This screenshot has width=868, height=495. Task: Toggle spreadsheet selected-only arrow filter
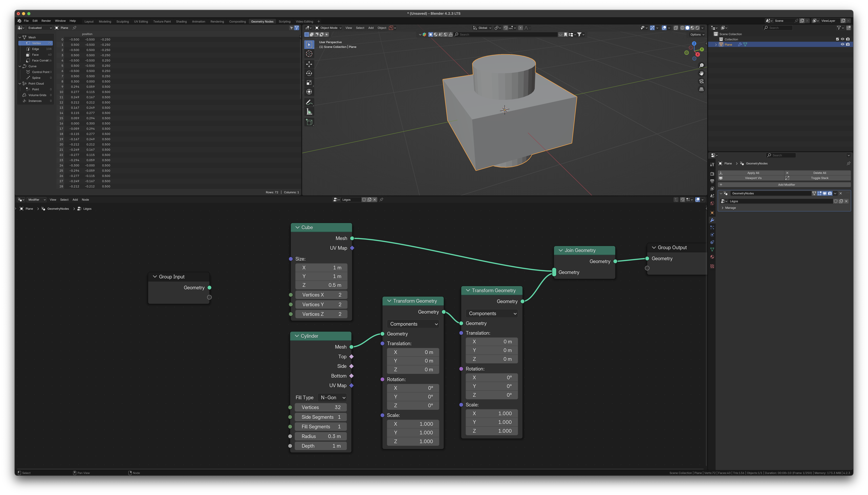coord(291,28)
